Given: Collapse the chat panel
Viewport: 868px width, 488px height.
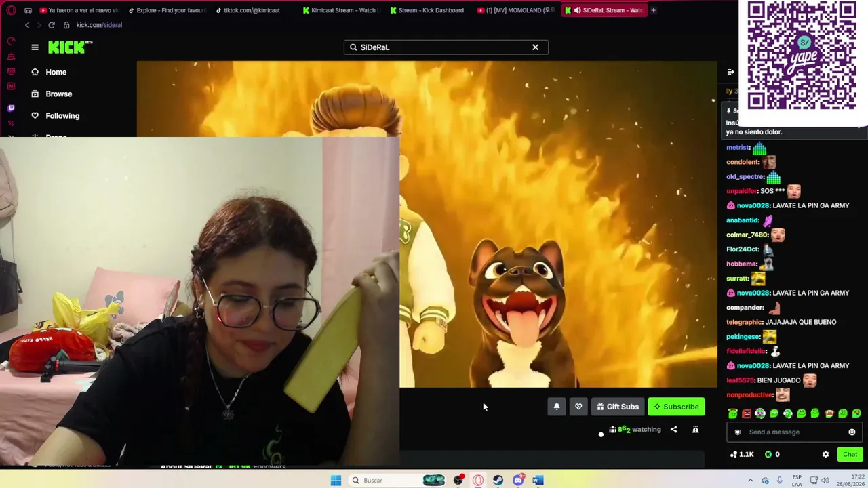Looking at the screenshot, I should (730, 72).
